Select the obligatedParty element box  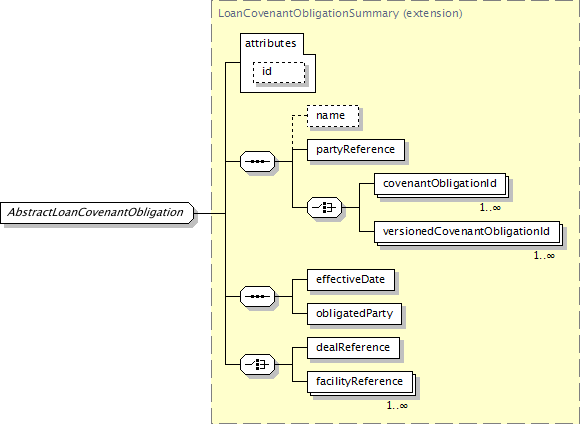coord(354,314)
